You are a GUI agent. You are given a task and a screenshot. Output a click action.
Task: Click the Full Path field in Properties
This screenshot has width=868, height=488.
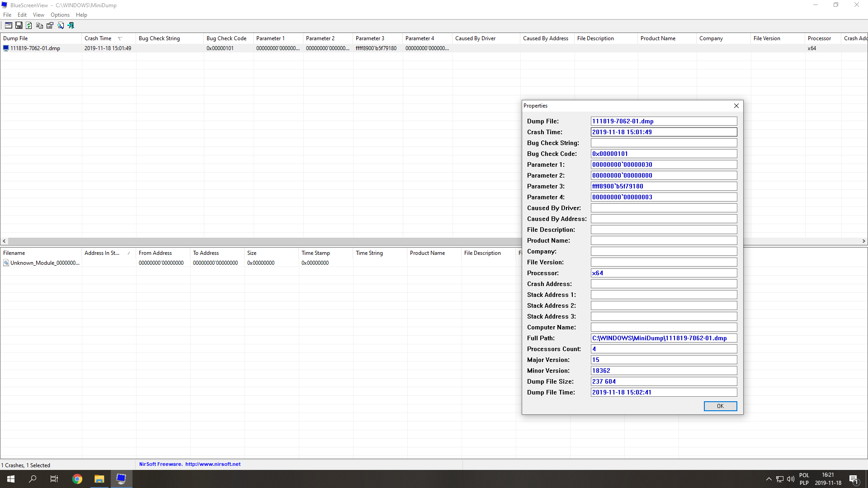point(664,338)
